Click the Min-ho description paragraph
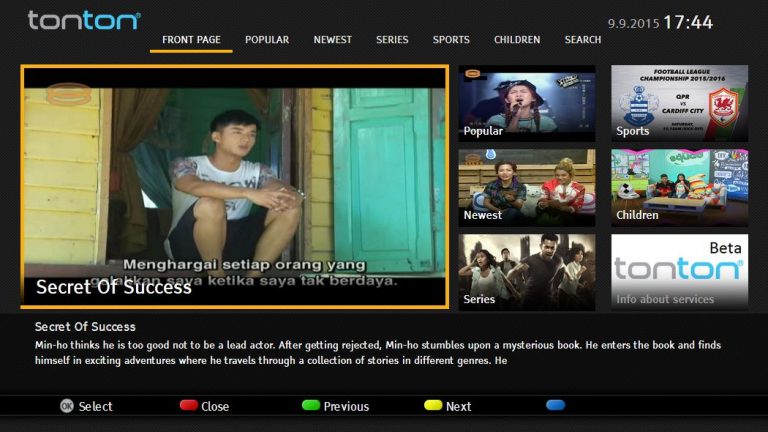Image resolution: width=768 pixels, height=432 pixels. click(378, 353)
